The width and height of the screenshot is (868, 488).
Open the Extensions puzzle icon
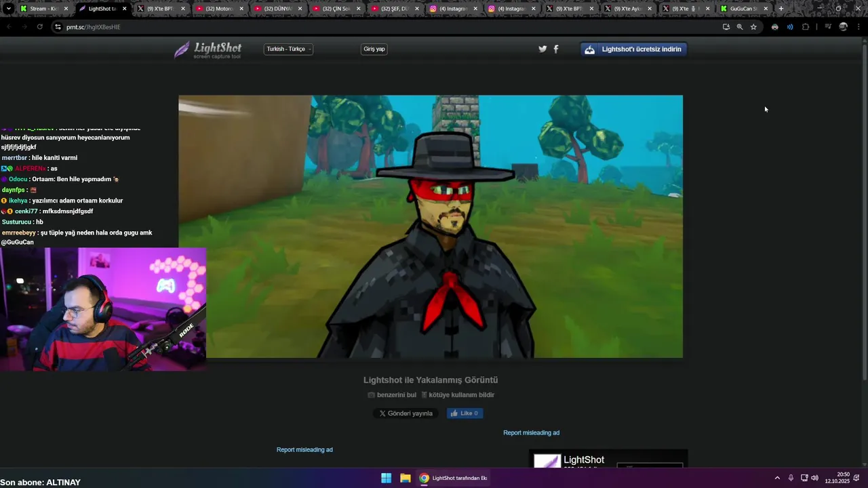click(806, 27)
